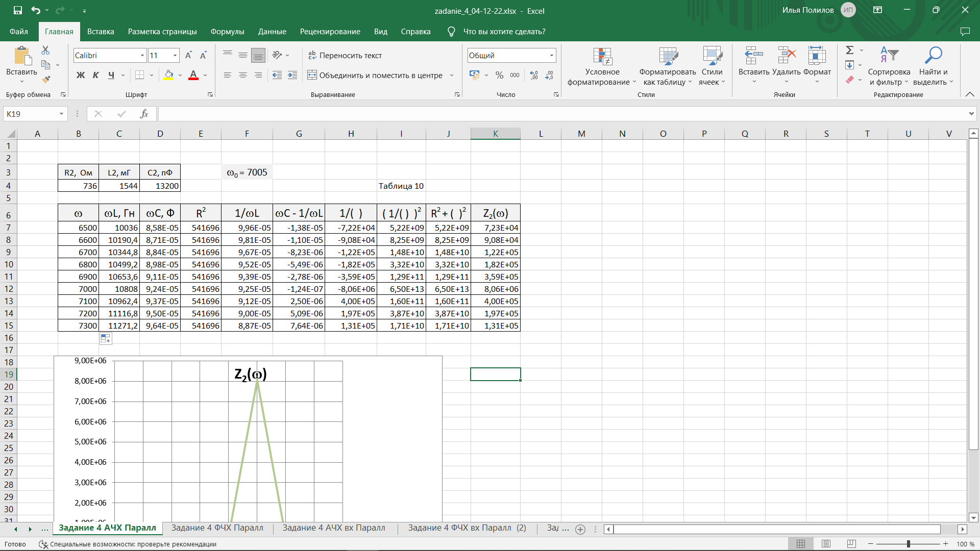Toggle Bold Ж formatting
The image size is (980, 551).
(81, 75)
